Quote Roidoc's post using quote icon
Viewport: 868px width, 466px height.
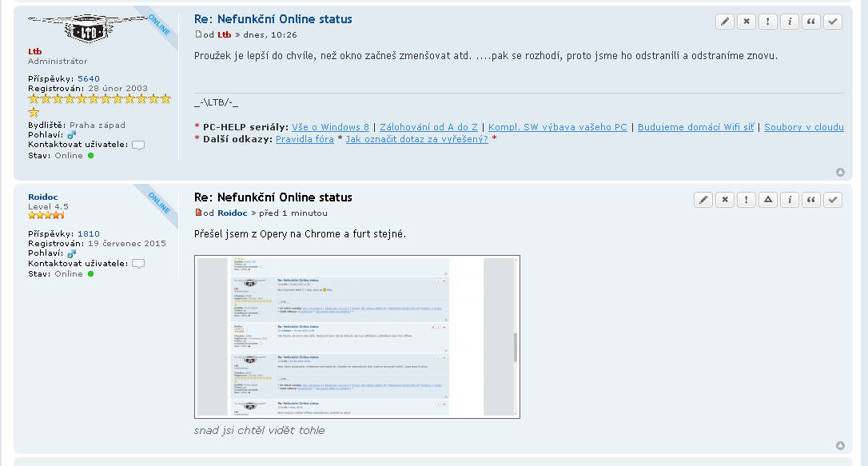point(811,200)
